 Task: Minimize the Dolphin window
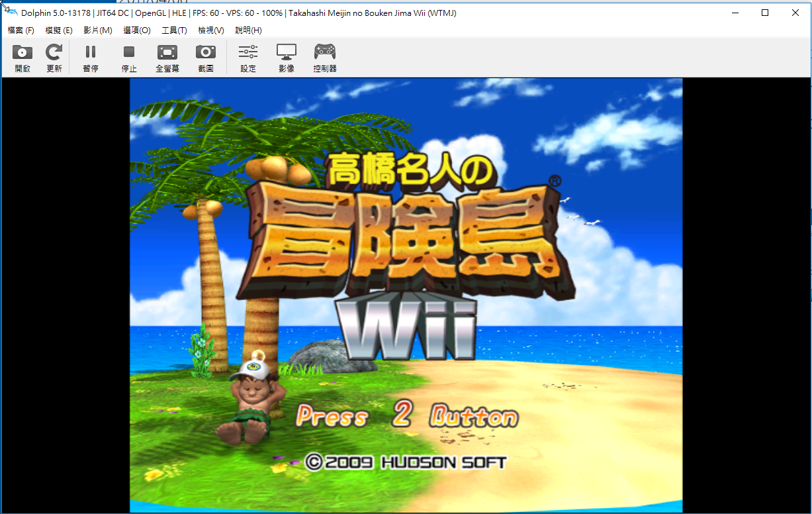point(735,13)
